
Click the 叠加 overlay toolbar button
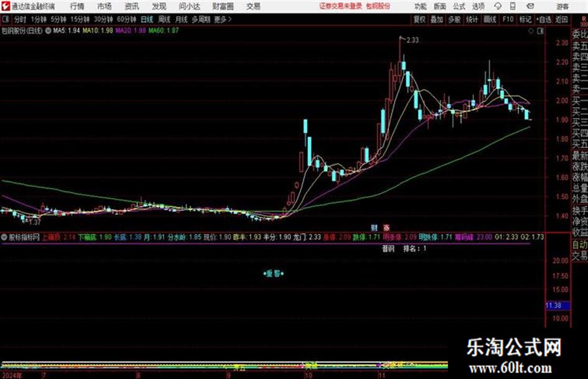click(437, 19)
